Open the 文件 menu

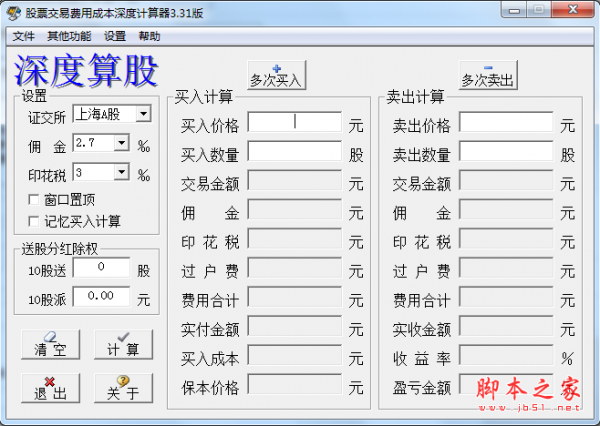(x=24, y=36)
